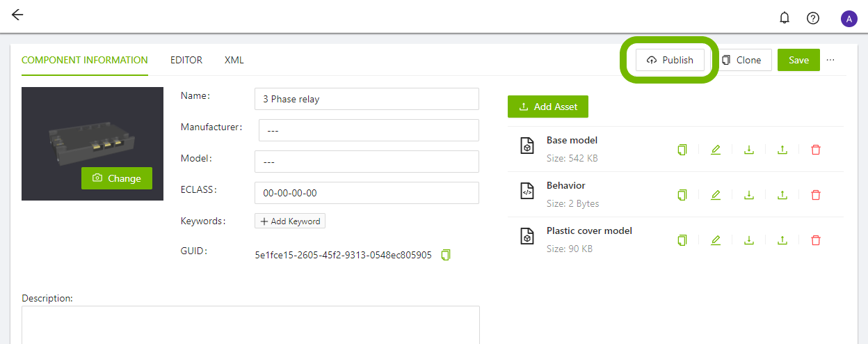This screenshot has height=344, width=868.
Task: Copy the GUID to clipboard
Action: point(446,255)
